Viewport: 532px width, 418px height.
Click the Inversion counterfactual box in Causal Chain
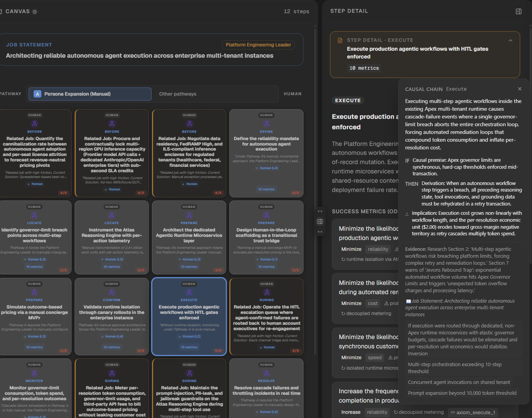[464, 340]
